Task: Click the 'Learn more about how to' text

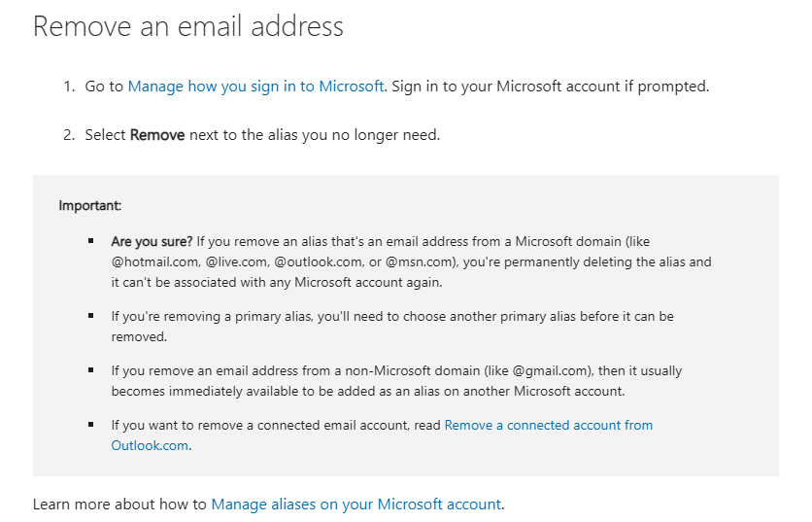Action: pos(119,504)
